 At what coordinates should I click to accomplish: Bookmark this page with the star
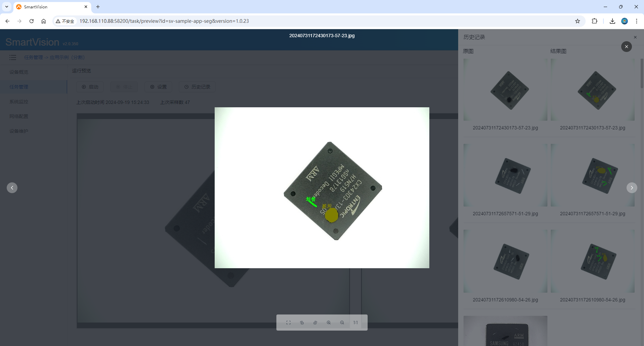(x=578, y=21)
